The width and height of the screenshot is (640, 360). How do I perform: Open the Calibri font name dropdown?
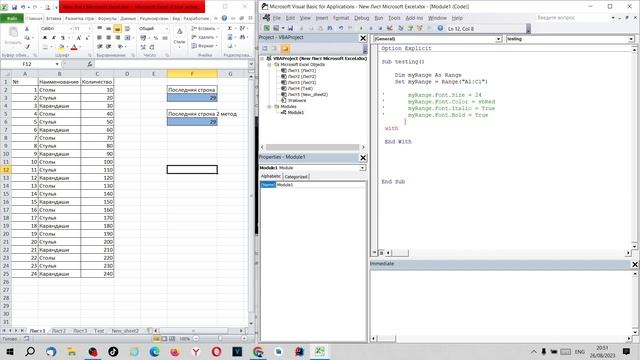(x=71, y=29)
